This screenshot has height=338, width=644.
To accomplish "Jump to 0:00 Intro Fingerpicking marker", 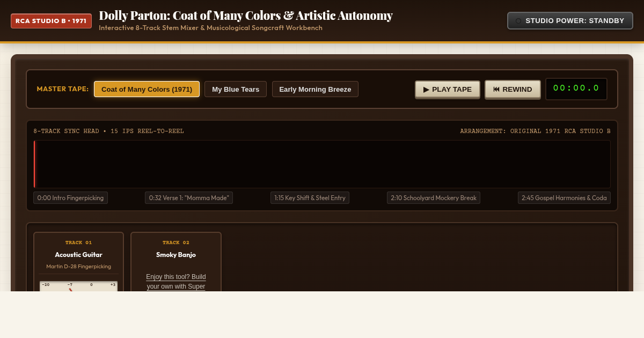I will (x=70, y=198).
